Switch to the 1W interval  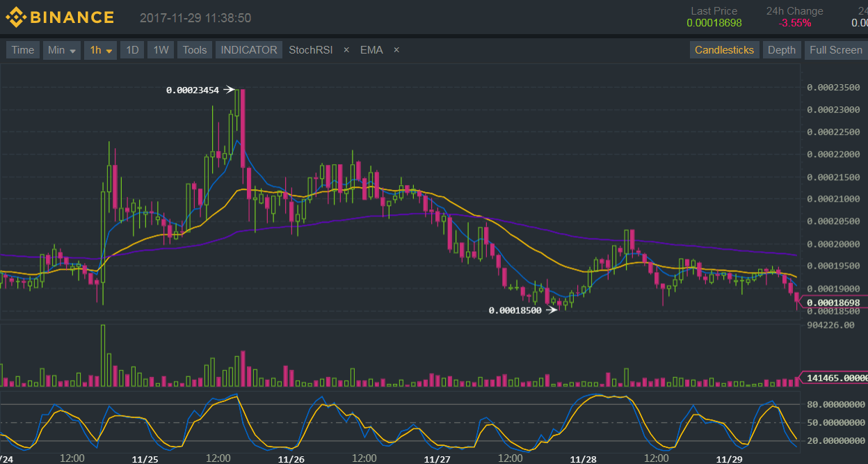click(x=161, y=50)
